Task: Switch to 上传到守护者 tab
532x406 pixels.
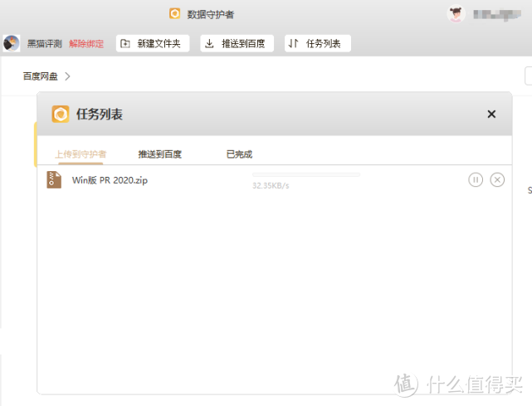Action: tap(81, 154)
